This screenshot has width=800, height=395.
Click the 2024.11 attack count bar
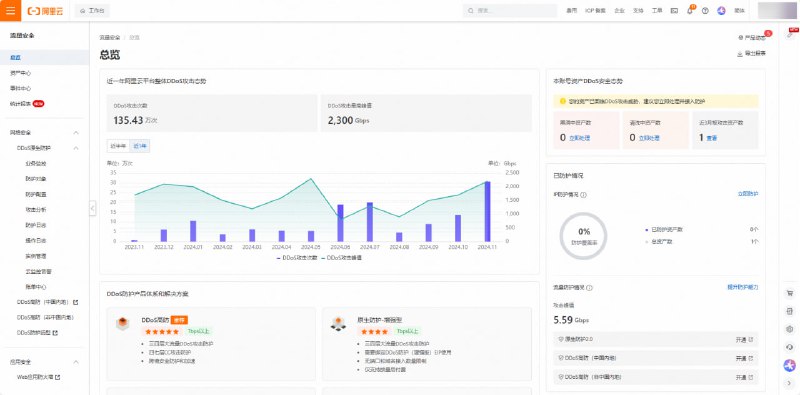click(x=487, y=211)
